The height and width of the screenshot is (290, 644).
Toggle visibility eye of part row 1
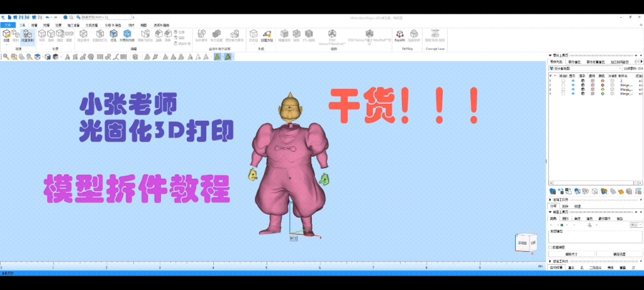pos(573,81)
